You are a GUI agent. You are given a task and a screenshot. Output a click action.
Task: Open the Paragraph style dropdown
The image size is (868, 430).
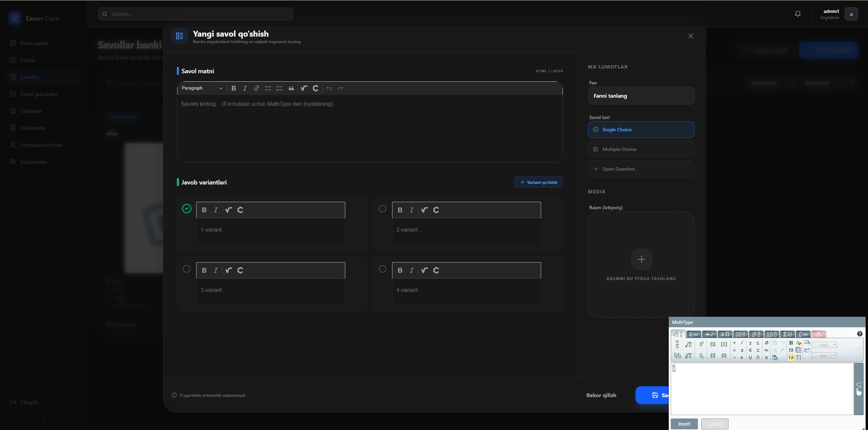click(202, 88)
